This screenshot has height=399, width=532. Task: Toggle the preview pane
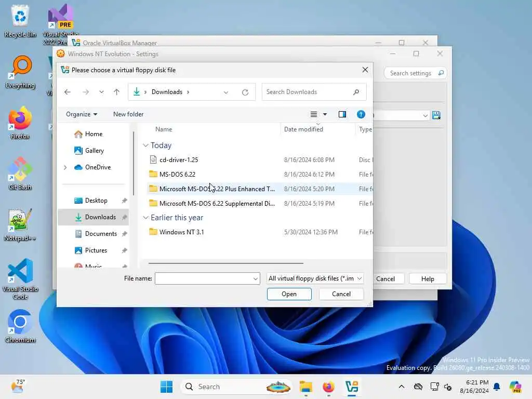pyautogui.click(x=342, y=114)
